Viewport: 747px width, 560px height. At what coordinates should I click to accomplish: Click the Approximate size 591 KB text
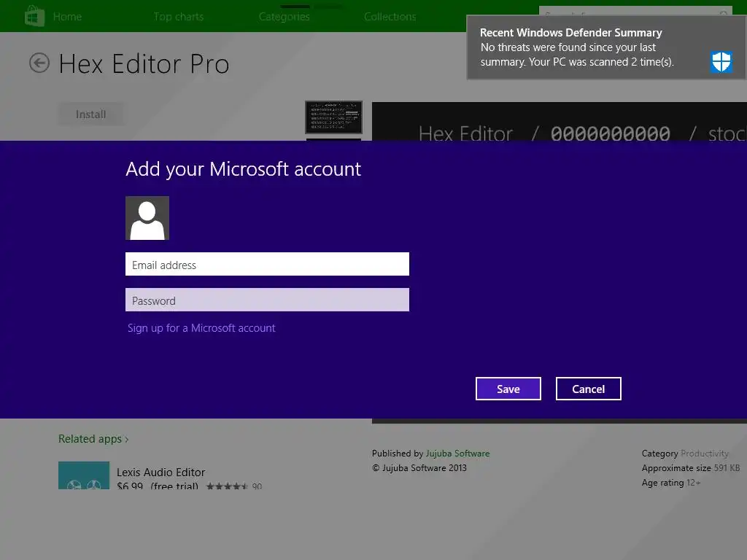[x=691, y=468]
